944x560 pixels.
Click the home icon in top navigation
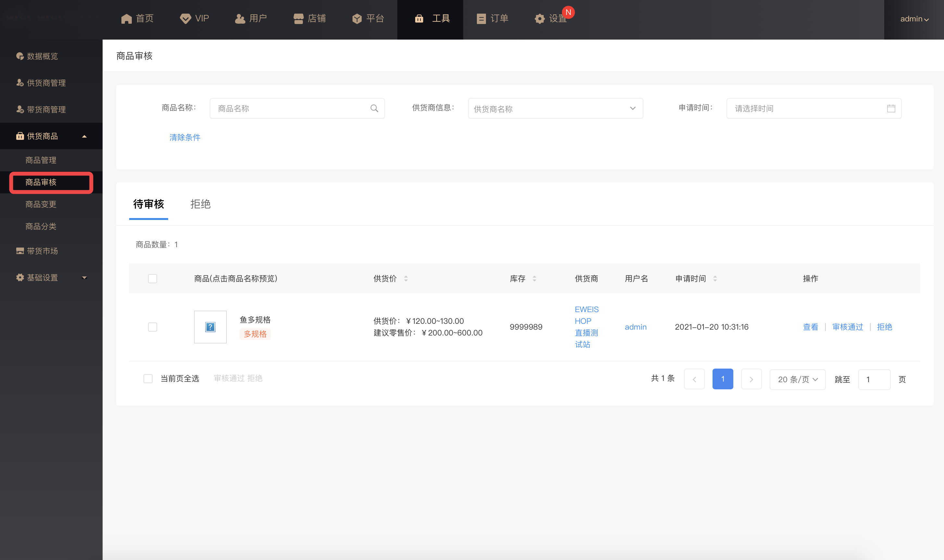pyautogui.click(x=126, y=18)
